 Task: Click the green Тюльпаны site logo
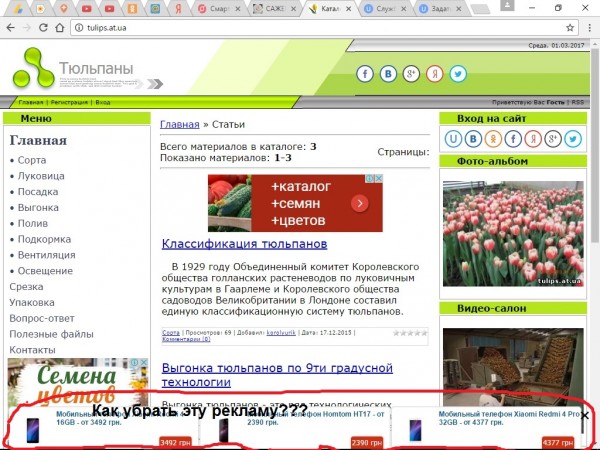34,68
